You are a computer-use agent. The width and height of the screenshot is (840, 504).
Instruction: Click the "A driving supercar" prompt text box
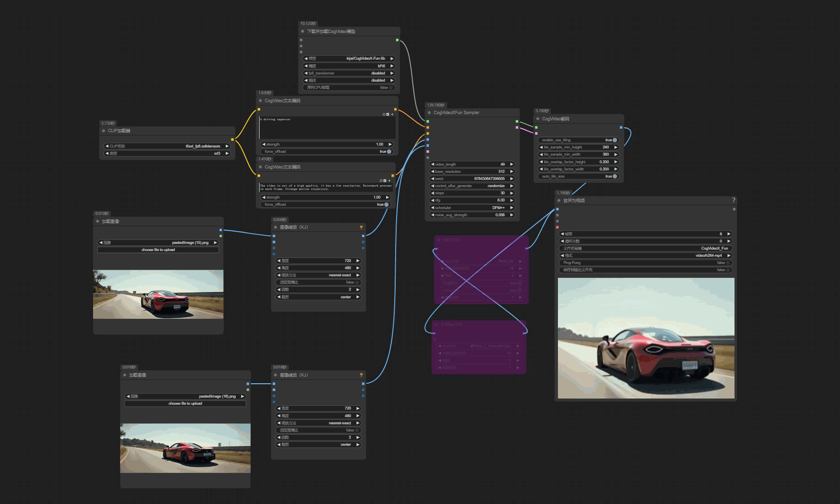pos(327,127)
